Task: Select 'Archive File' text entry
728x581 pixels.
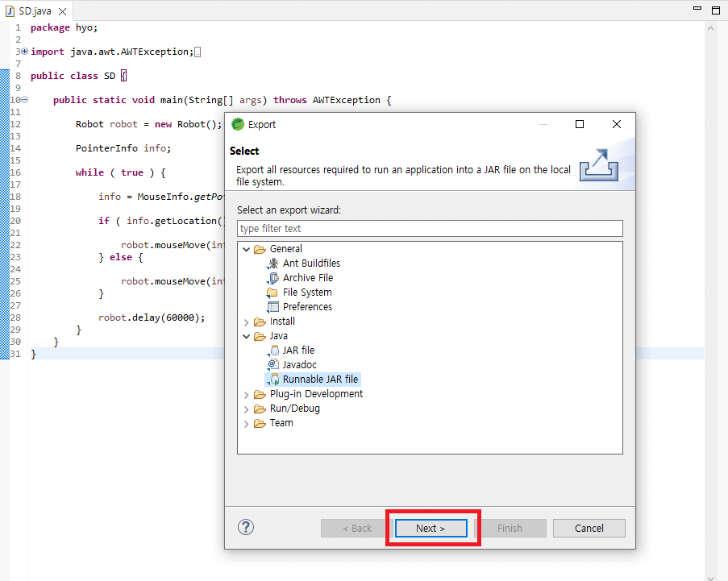Action: [308, 277]
